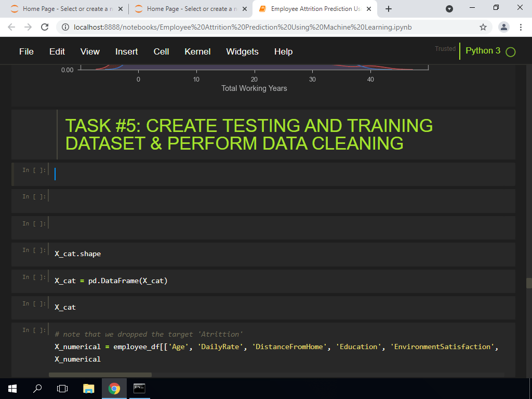Screen dimensions: 532x399
Task: Click the 'Atrittion' comment line
Action: click(149, 334)
